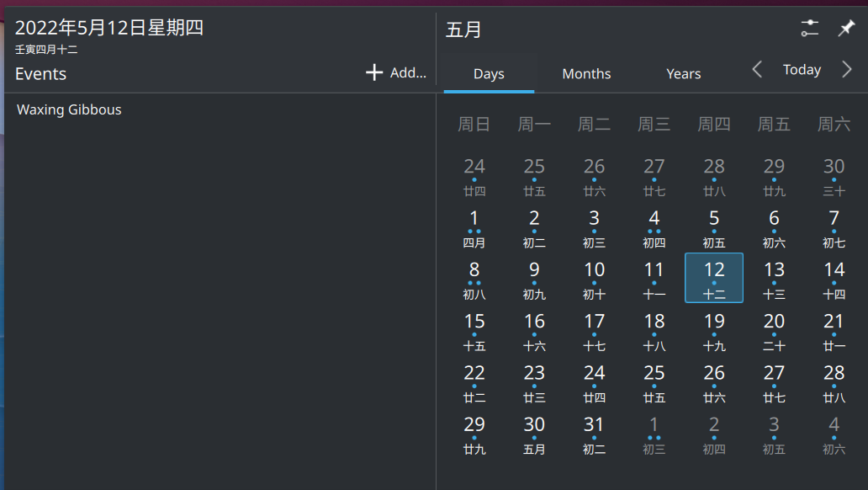
Task: Switch to the Days tab
Action: [489, 74]
